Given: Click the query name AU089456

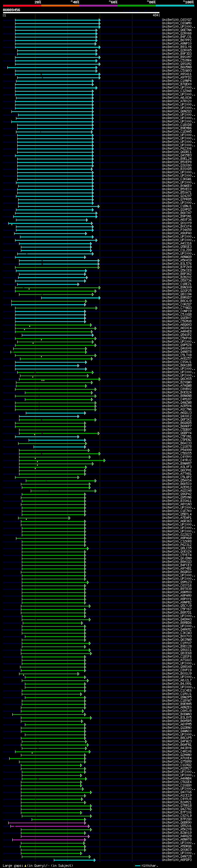Looking at the screenshot, I should (11, 10).
